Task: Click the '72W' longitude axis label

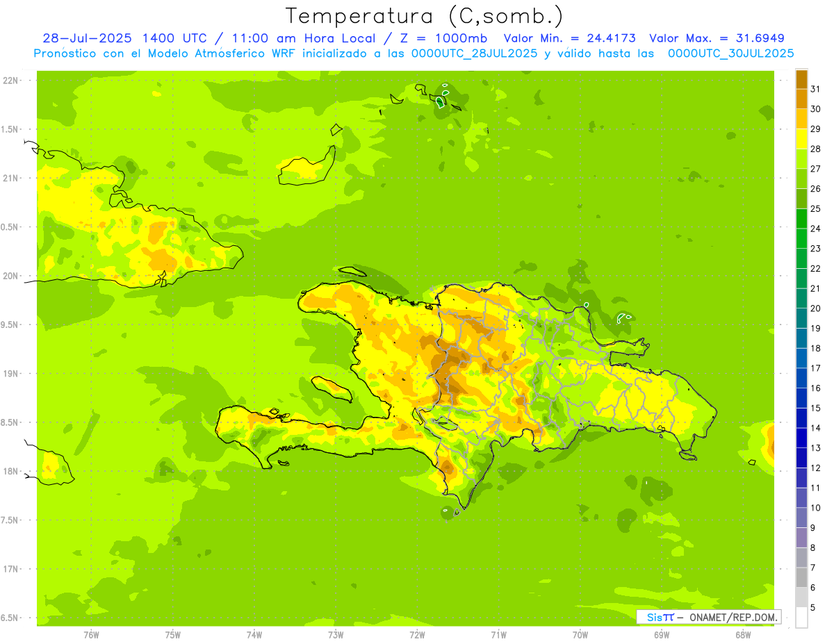Action: [x=417, y=635]
